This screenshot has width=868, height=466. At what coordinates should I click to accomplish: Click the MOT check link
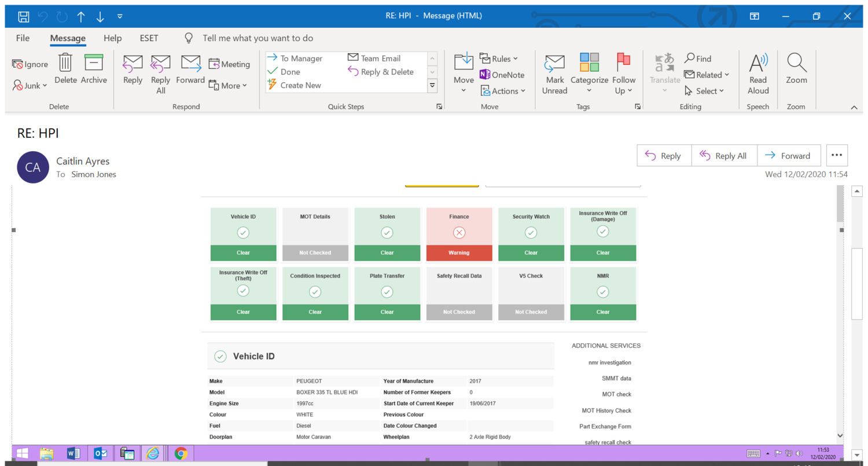pyautogui.click(x=616, y=394)
